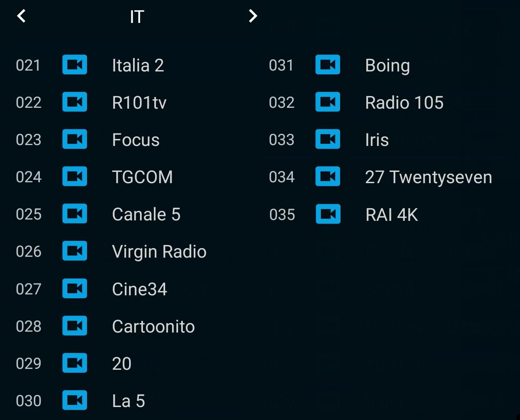Image resolution: width=520 pixels, height=420 pixels.
Task: Select the Virgin Radio channel entry
Action: coord(159,252)
